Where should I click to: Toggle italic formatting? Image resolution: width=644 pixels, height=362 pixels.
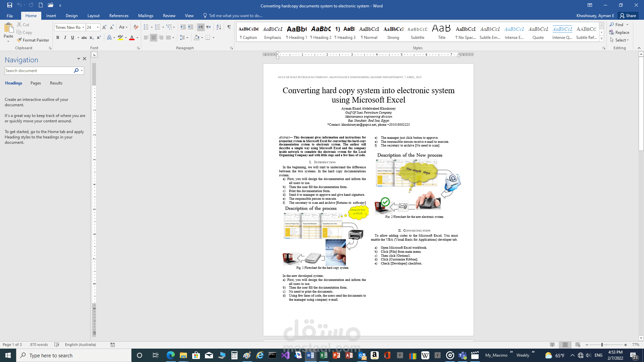(x=65, y=38)
